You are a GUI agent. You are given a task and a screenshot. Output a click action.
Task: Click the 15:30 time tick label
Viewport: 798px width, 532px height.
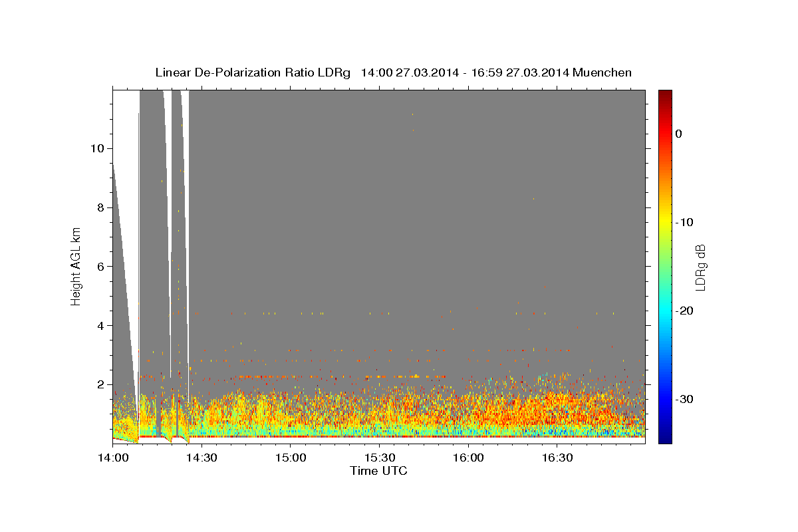coord(379,458)
